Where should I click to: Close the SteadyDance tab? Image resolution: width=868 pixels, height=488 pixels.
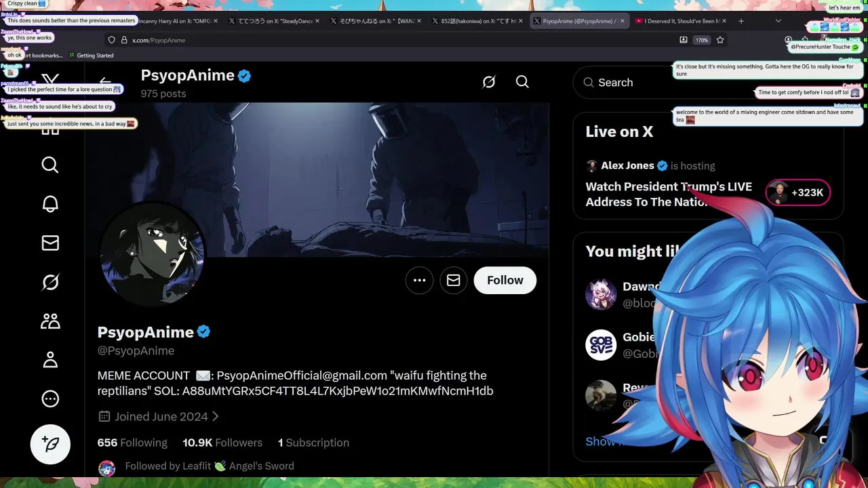(317, 21)
